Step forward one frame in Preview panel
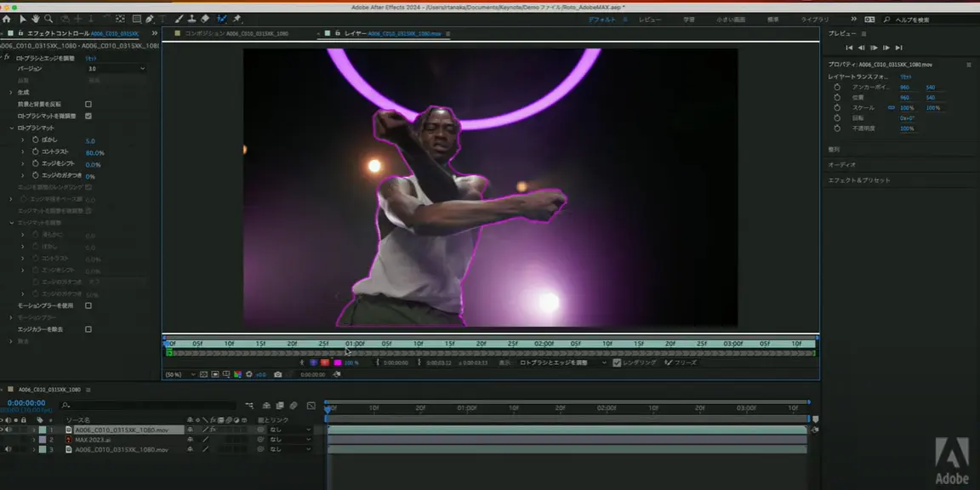 click(886, 48)
